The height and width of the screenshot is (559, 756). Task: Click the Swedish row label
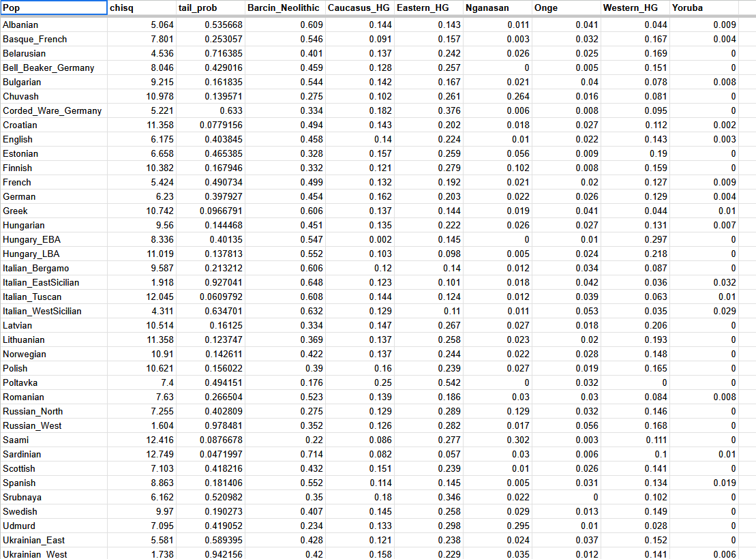20,511
